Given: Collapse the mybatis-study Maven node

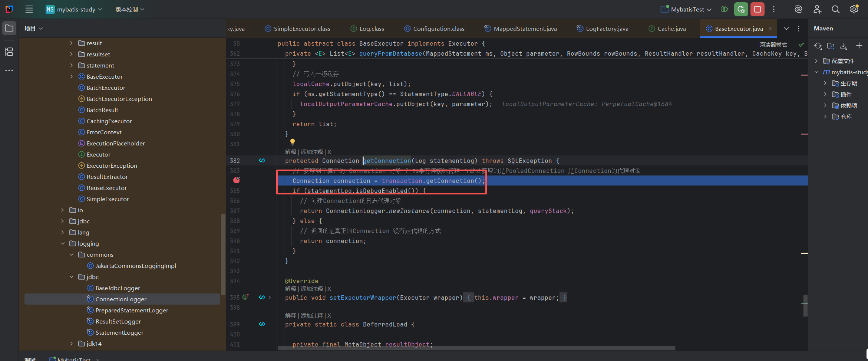Looking at the screenshot, I should 816,72.
